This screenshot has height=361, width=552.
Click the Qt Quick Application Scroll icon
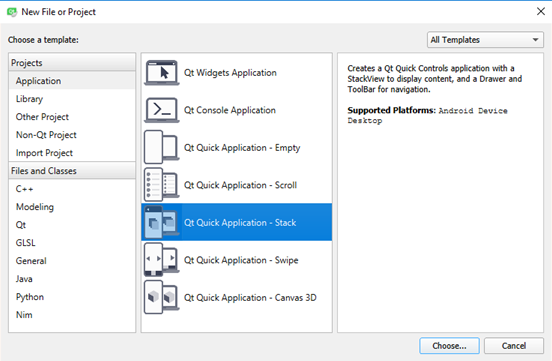(x=162, y=185)
